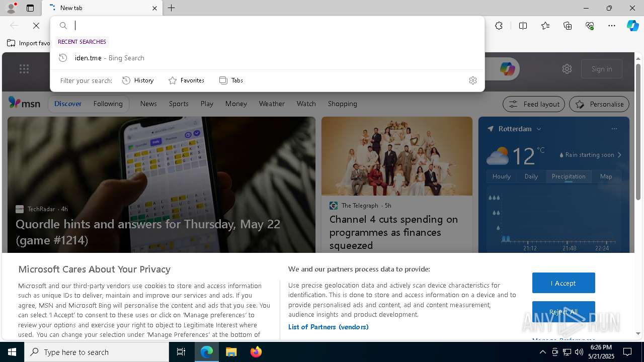Screen dimensions: 644x362
Task: Open the News section
Action: (x=148, y=104)
